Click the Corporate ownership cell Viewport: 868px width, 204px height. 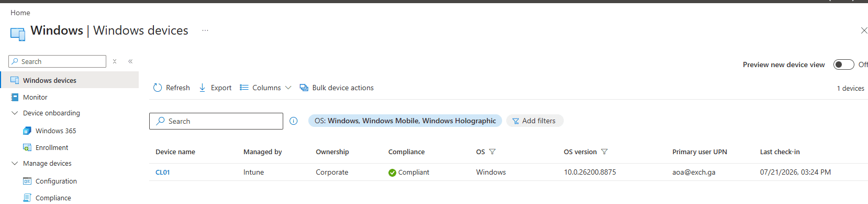332,172
